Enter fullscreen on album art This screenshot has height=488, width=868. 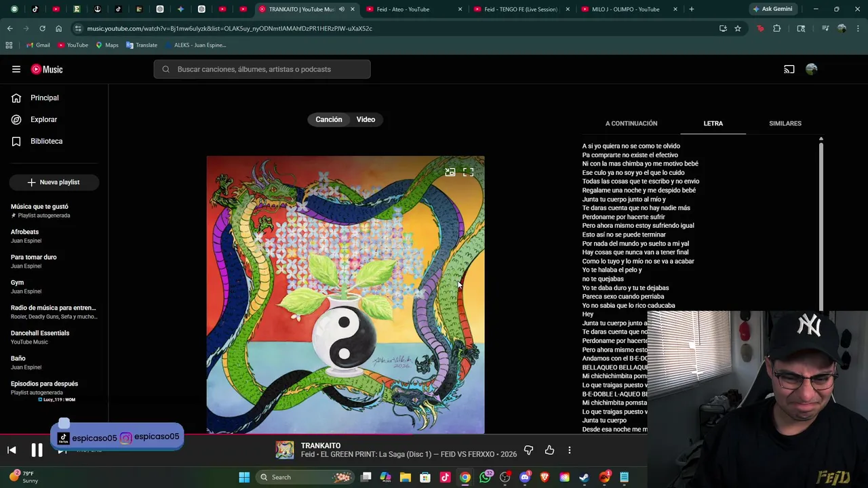tap(468, 172)
